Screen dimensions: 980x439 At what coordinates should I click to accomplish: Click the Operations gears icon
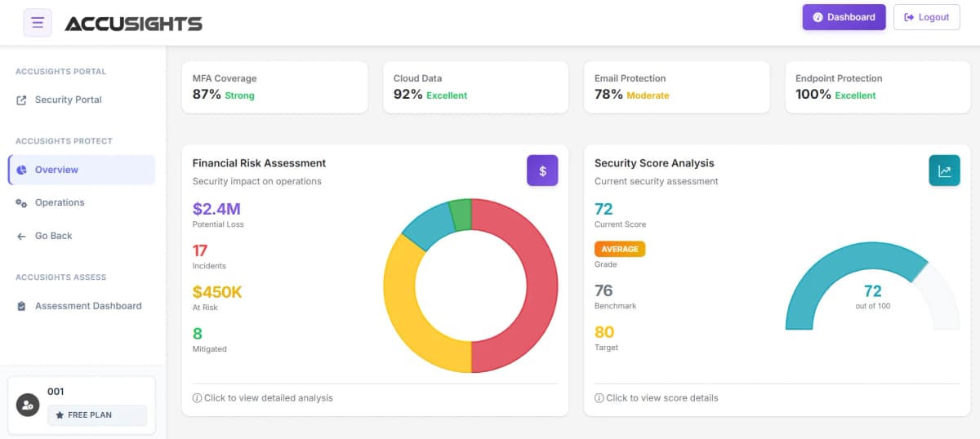pos(21,203)
